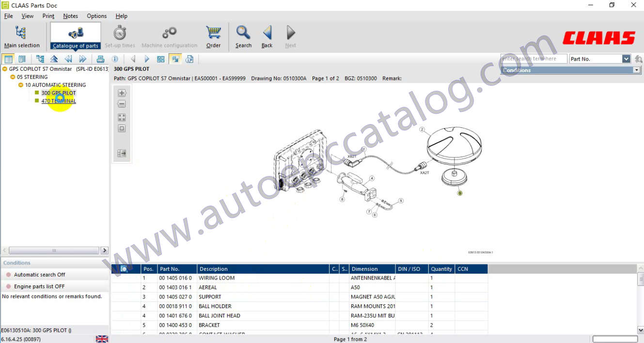Click the greyed-out Set-up times stopwatch
The width and height of the screenshot is (644, 343).
point(120,37)
